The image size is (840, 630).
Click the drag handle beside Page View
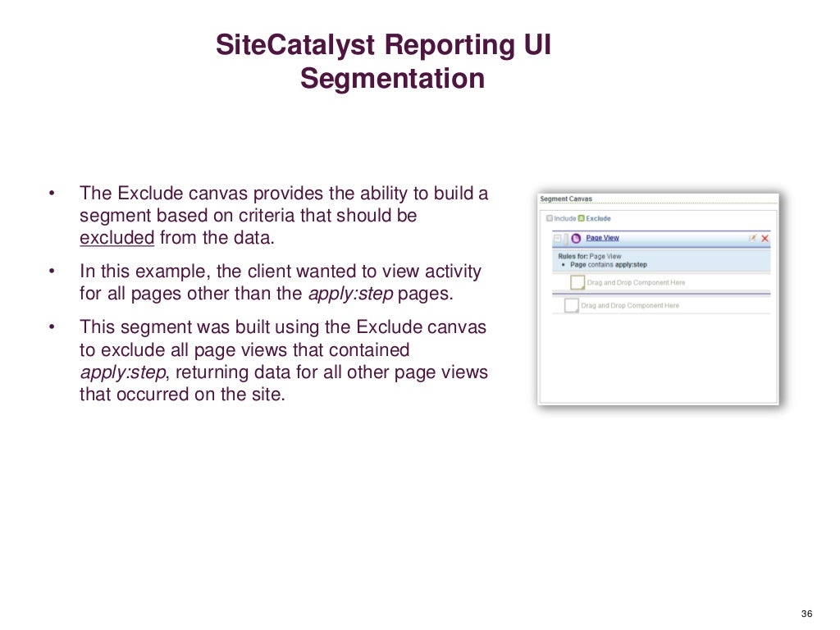tap(566, 239)
